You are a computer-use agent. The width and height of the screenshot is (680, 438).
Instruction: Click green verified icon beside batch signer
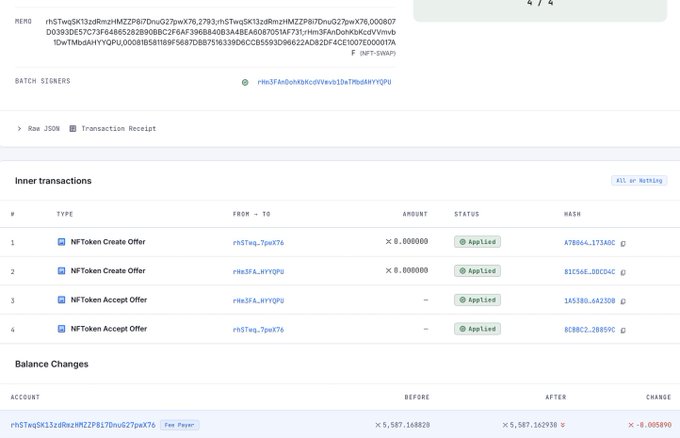[245, 82]
